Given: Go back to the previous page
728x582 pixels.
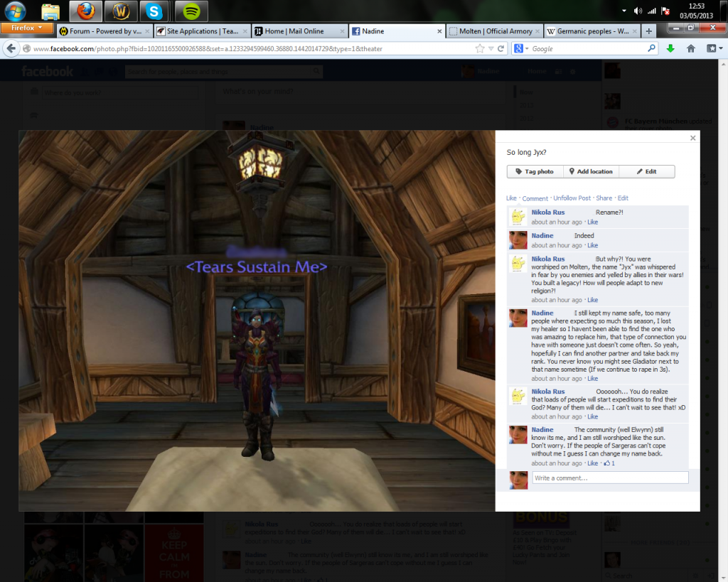Looking at the screenshot, I should (x=11, y=48).
